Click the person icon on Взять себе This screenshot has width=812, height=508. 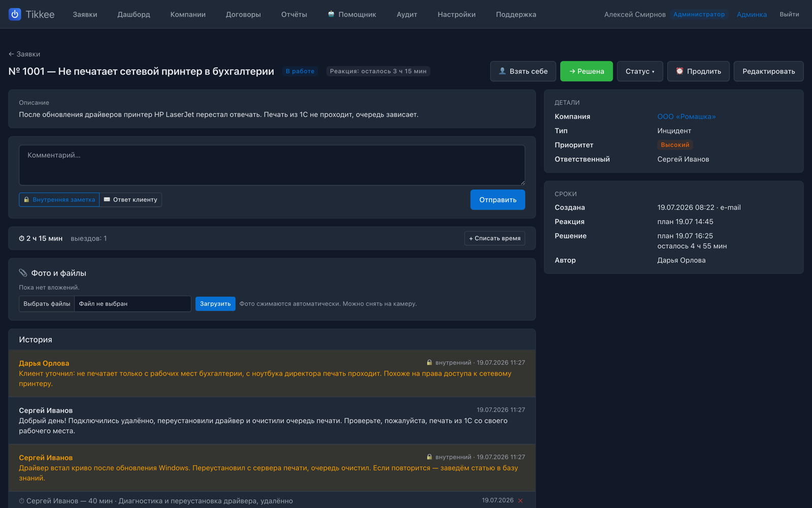(502, 71)
